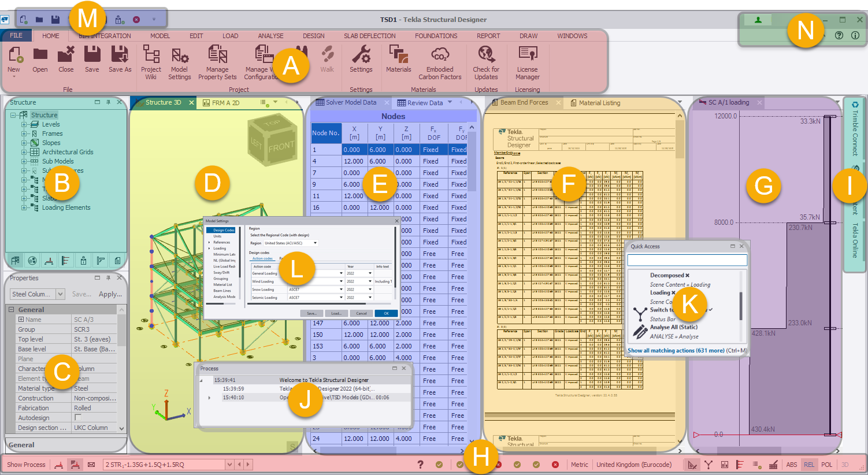The height and width of the screenshot is (475, 868).
Task: Toggle REL coordinate mode in the status bar
Action: (x=809, y=465)
